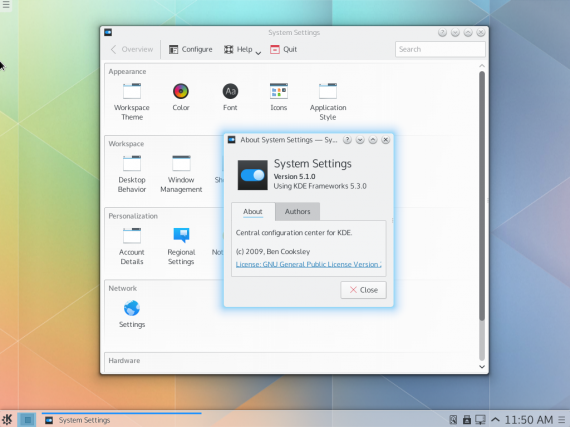Open the Font settings module
The image size is (570, 427).
(x=230, y=97)
